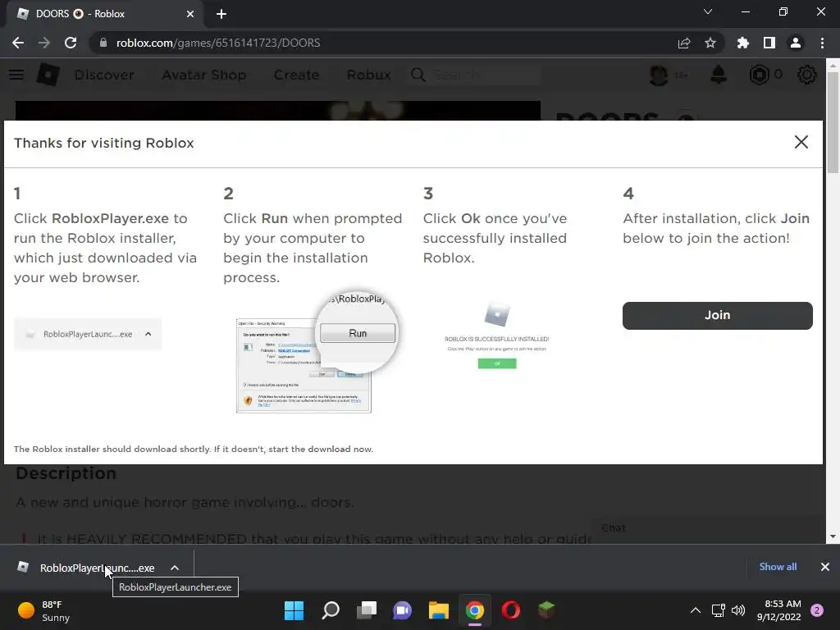Click the page scrollbar thumb
The width and height of the screenshot is (840, 630).
pyautogui.click(x=833, y=122)
